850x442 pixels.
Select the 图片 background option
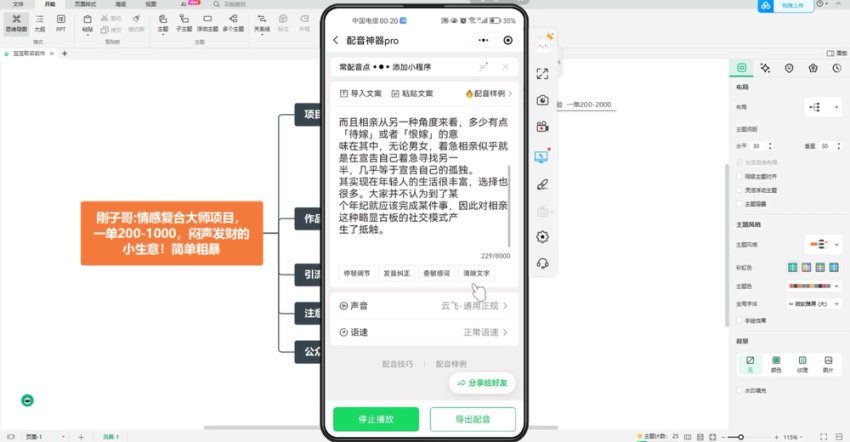pos(827,363)
